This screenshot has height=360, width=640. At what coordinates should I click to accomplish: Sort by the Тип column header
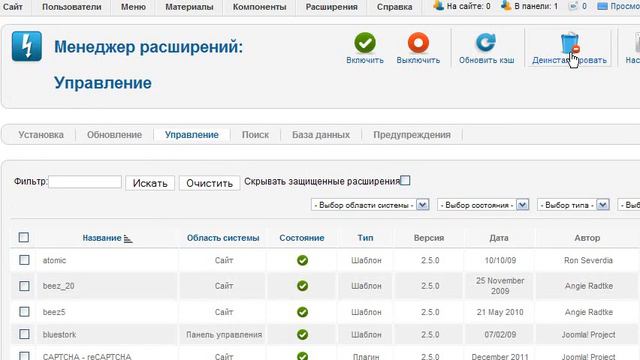(365, 238)
